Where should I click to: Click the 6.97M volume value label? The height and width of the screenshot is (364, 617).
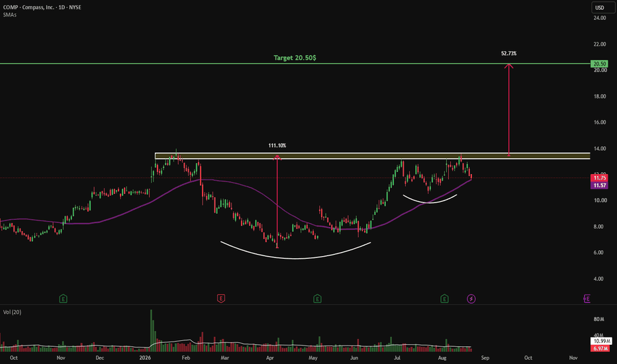[600, 348]
